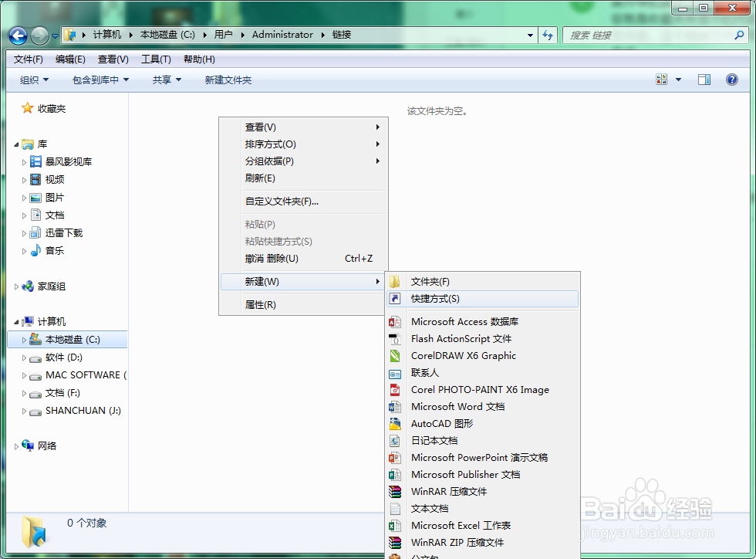Select 自定义文件夹(F)... context menu entry
Viewport: 756px width, 559px height.
tap(304, 202)
